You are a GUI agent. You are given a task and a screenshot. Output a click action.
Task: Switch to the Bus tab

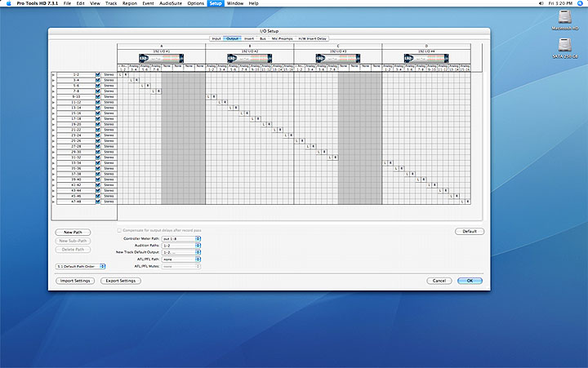(262, 38)
